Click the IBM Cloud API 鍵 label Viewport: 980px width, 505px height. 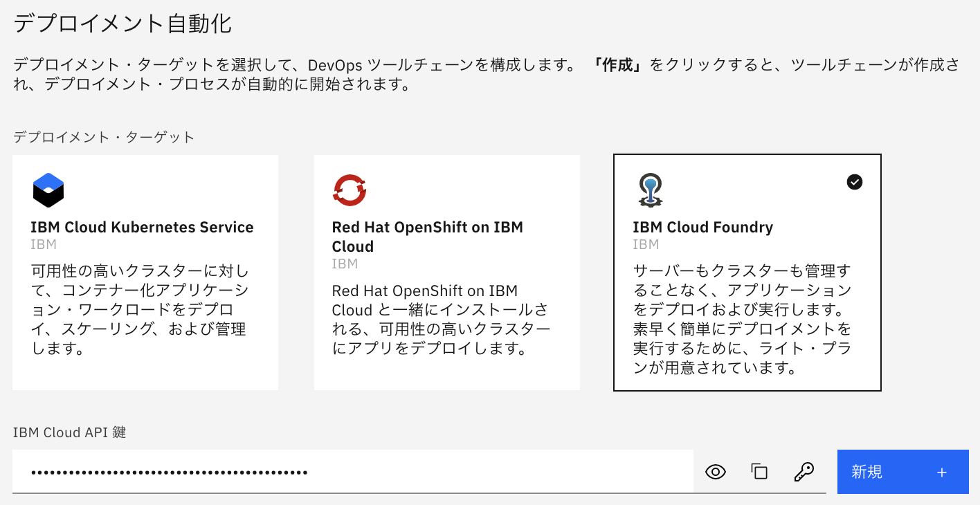70,432
